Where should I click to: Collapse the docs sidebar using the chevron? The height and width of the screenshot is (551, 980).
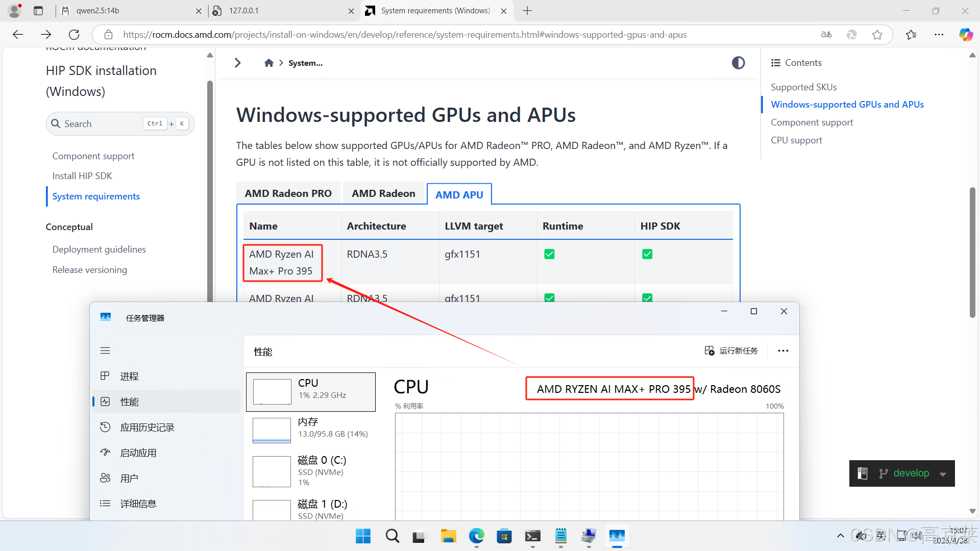[237, 62]
